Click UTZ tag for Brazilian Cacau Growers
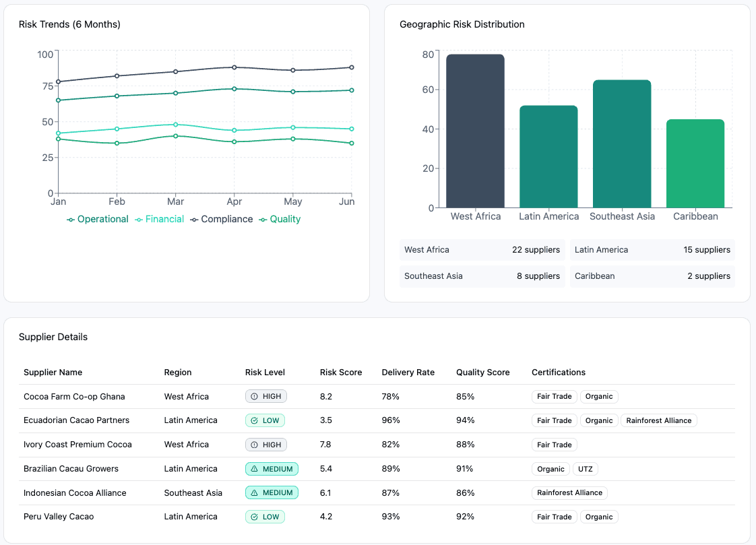 (586, 469)
